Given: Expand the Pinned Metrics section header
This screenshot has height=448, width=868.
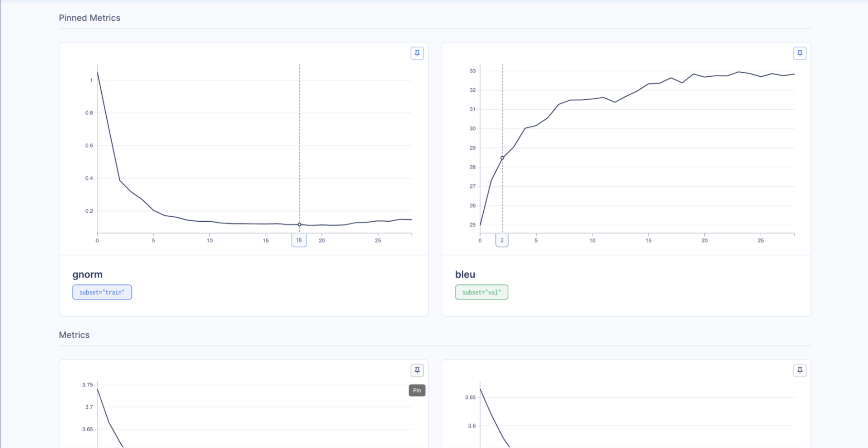Looking at the screenshot, I should click(89, 18).
